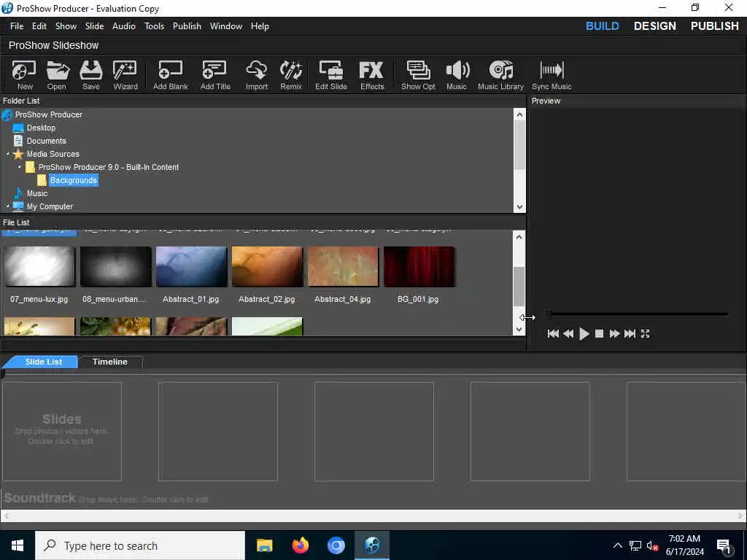This screenshot has height=560, width=747.
Task: Rewind the preview playback
Action: pyautogui.click(x=568, y=334)
